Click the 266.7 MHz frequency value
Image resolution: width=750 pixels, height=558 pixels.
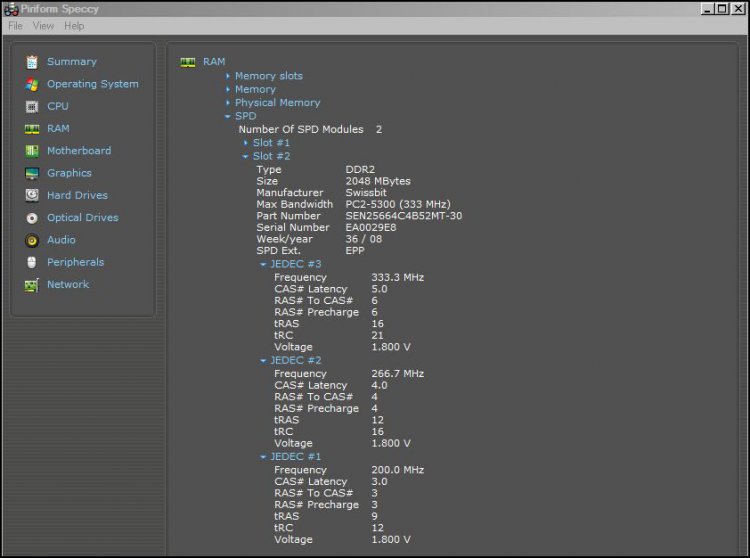point(397,374)
